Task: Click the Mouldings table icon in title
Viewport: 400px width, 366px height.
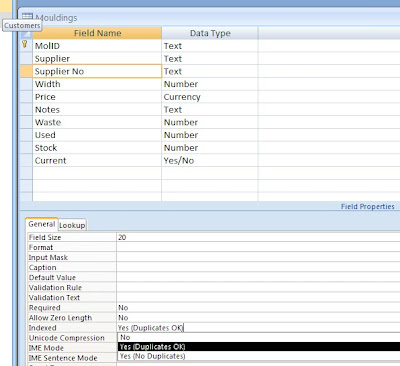Action: pyautogui.click(x=27, y=16)
